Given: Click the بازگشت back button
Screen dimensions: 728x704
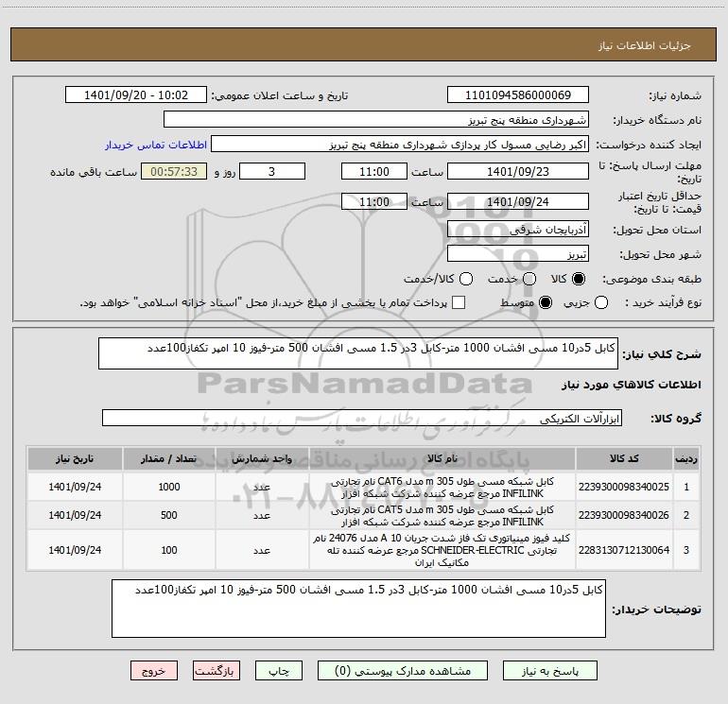Looking at the screenshot, I should [217, 671].
